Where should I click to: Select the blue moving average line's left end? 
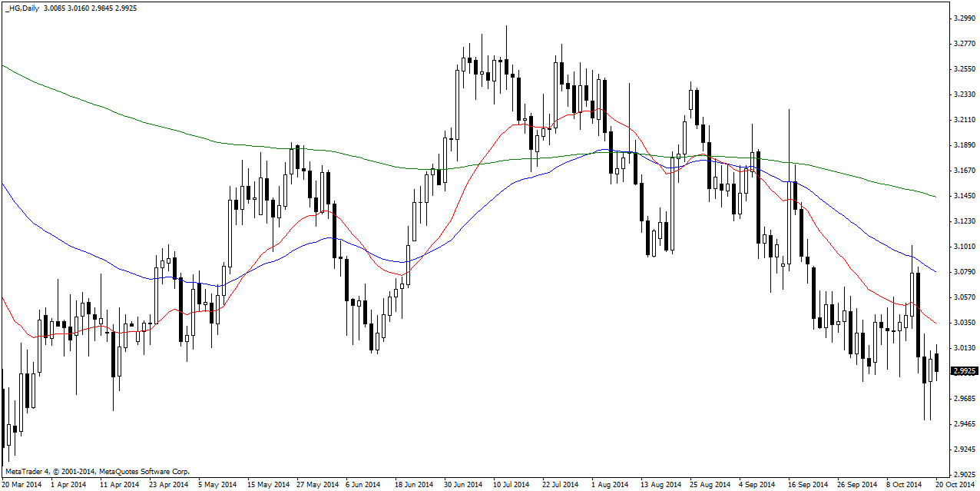(x=3, y=184)
